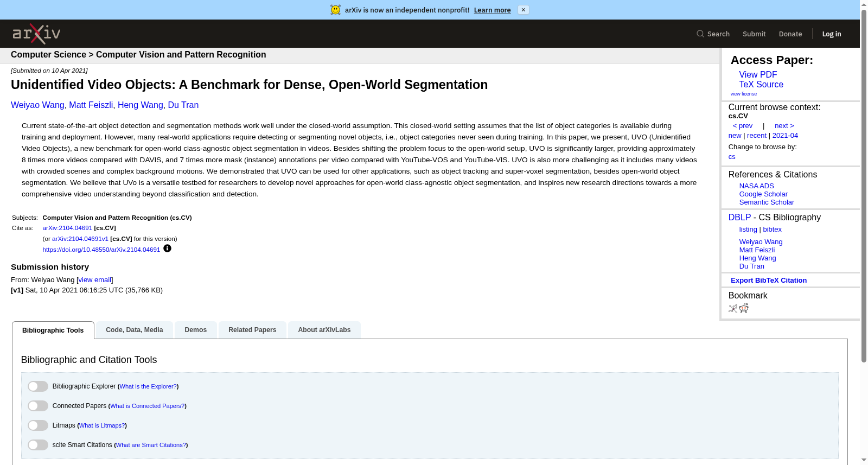Click the Search magnifier icon in header

click(700, 34)
